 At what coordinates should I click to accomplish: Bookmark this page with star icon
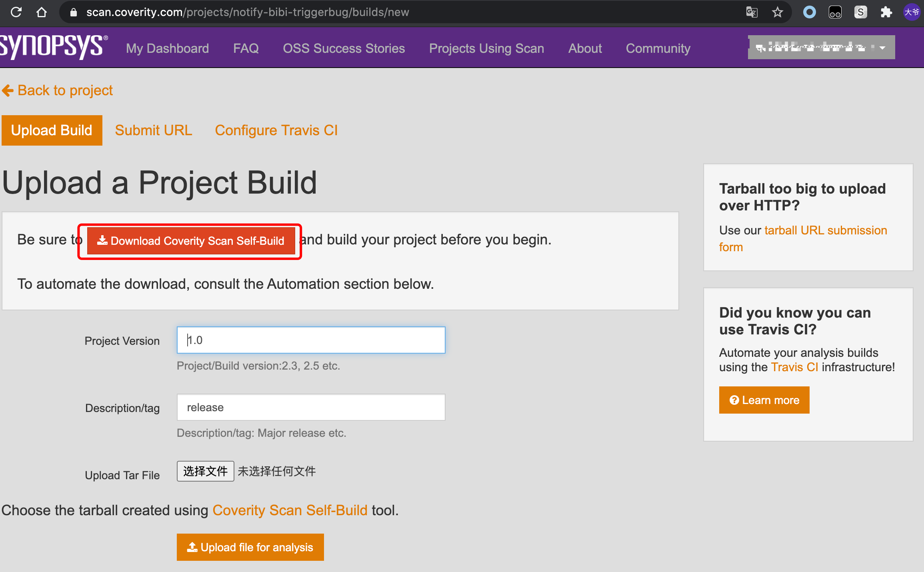(777, 12)
